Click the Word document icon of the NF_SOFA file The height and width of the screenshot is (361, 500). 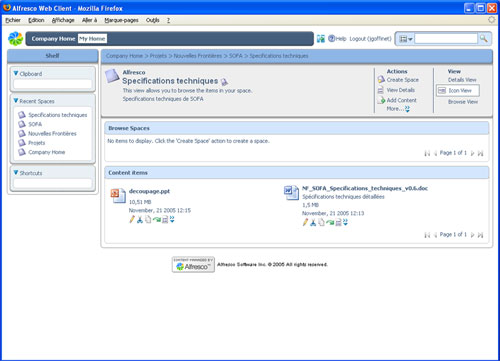291,193
